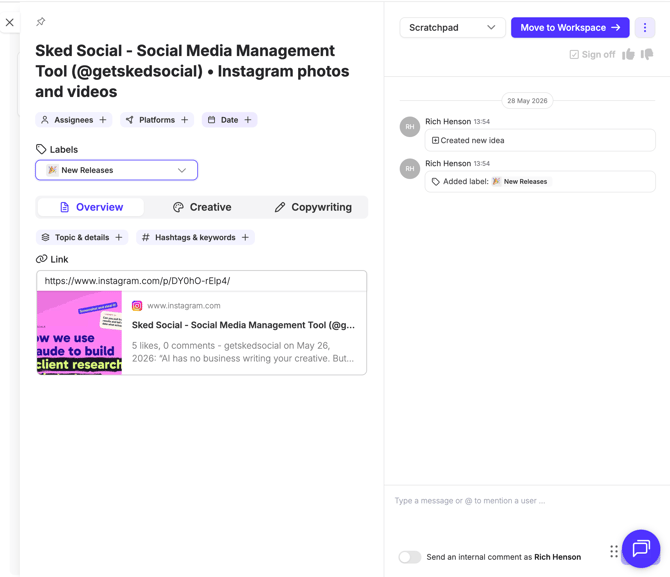The width and height of the screenshot is (670, 577).
Task: Open the Instagram post preview thumbnail
Action: [79, 333]
